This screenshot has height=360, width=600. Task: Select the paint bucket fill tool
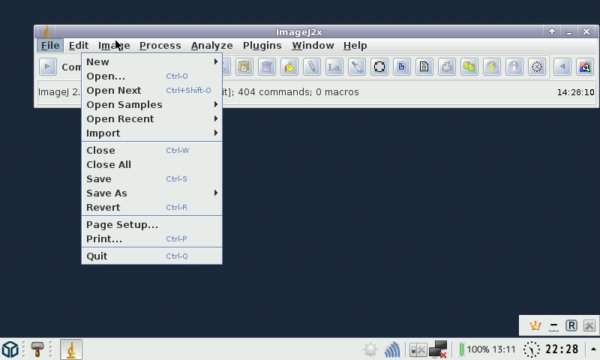click(x=289, y=67)
